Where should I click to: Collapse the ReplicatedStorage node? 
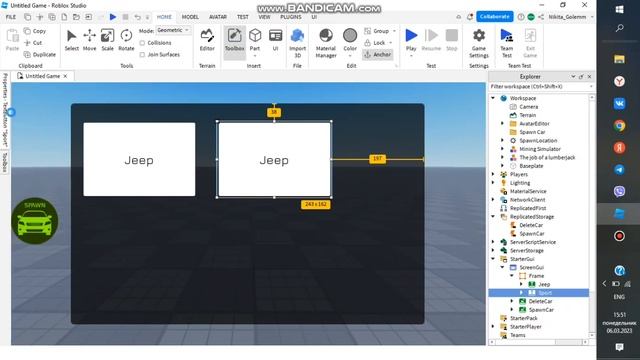pyautogui.click(x=493, y=217)
